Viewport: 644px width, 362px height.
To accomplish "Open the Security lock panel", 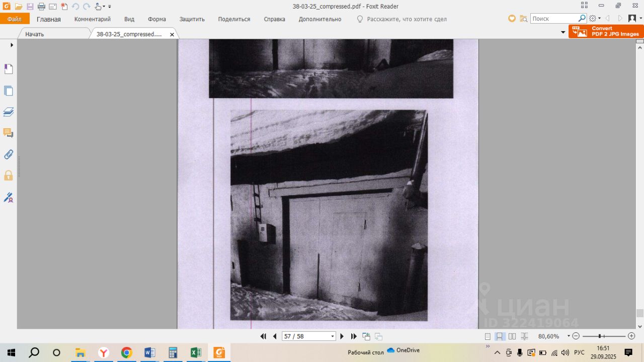I will pyautogui.click(x=9, y=175).
